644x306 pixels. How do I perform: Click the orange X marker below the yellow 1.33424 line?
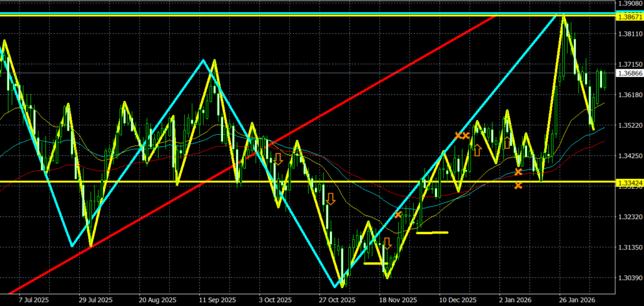coord(518,185)
